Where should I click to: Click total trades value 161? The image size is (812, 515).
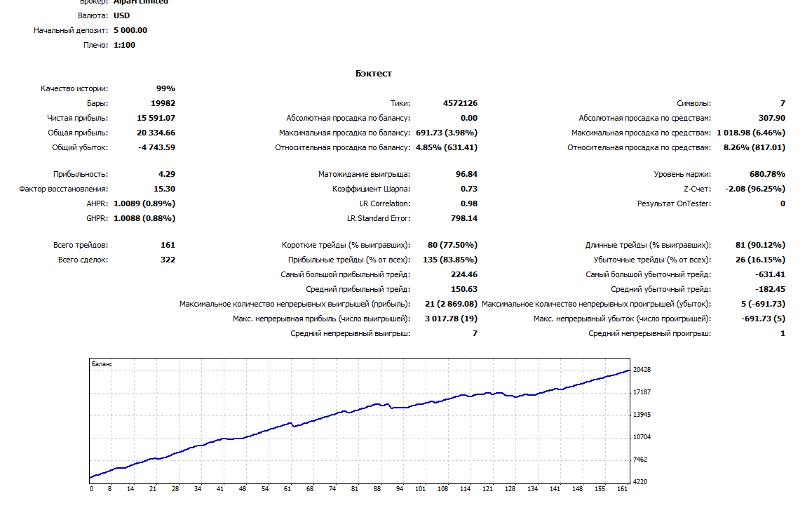tap(168, 245)
